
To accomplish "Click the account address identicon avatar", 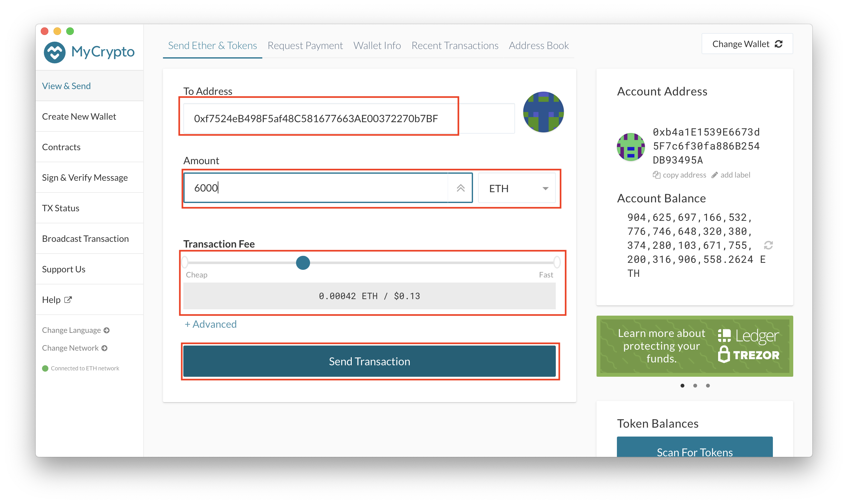I will click(x=631, y=147).
